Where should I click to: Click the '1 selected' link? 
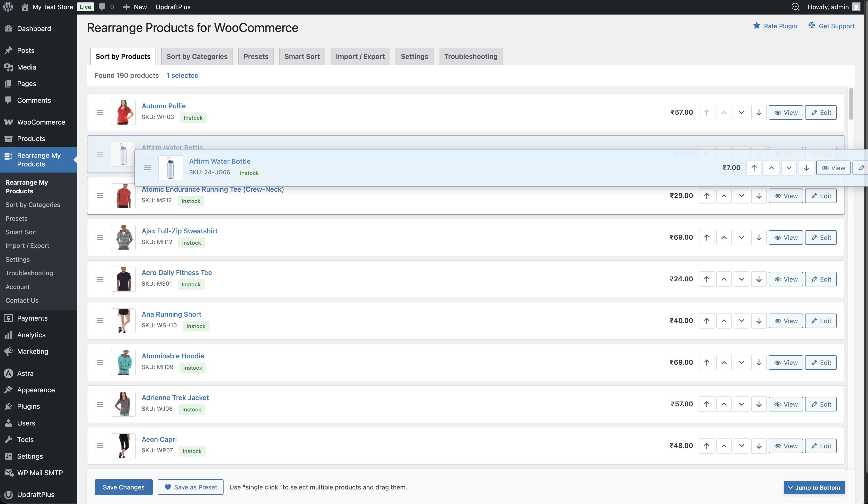(x=183, y=75)
